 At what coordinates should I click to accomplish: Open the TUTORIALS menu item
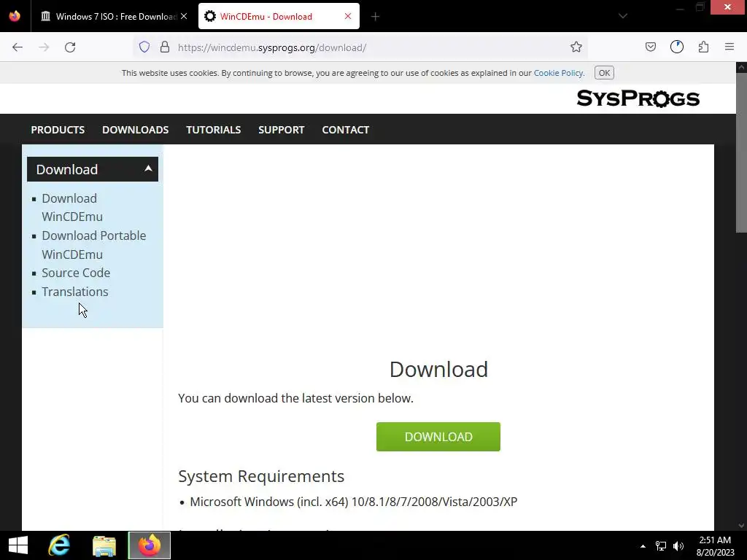[214, 130]
